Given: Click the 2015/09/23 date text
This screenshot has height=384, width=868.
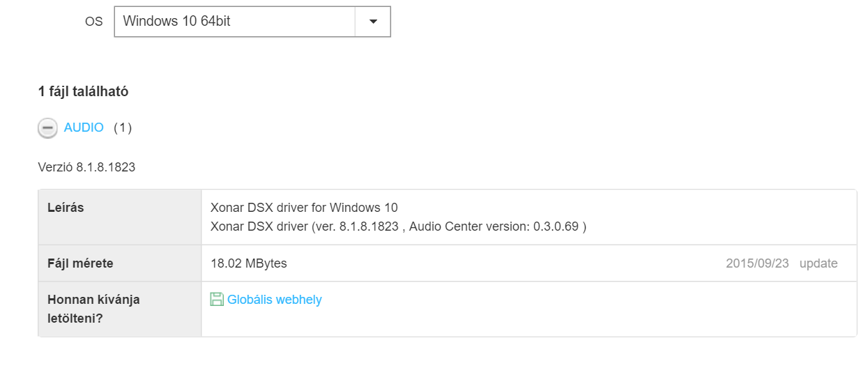Looking at the screenshot, I should [x=757, y=263].
